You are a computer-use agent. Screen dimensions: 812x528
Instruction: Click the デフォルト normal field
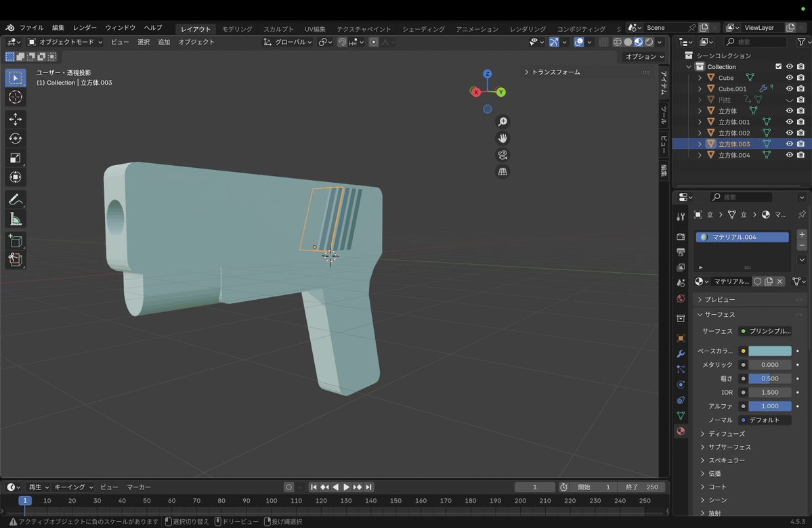(x=765, y=420)
